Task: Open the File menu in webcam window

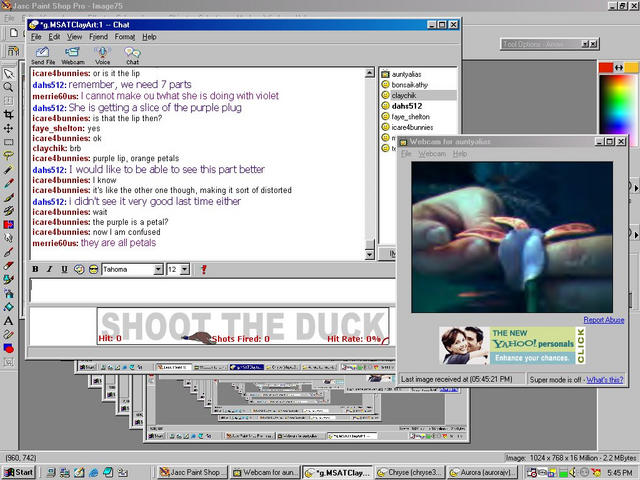Action: (406, 154)
